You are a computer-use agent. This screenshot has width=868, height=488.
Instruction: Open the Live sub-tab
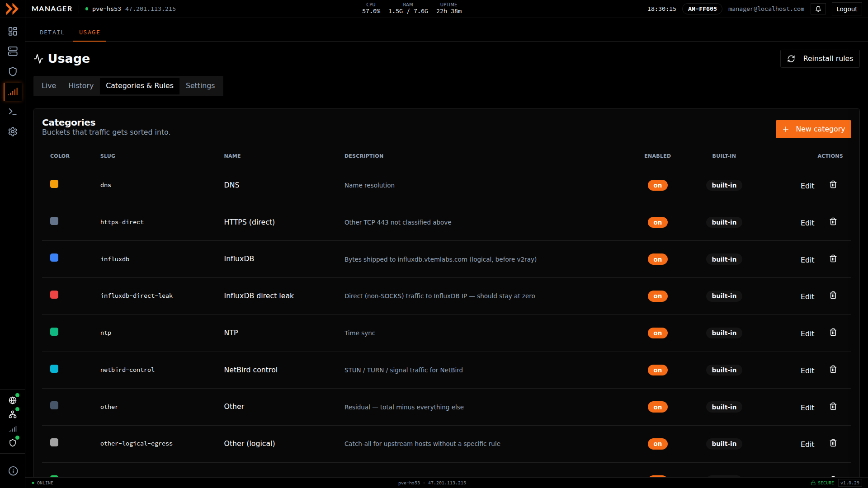pyautogui.click(x=49, y=86)
